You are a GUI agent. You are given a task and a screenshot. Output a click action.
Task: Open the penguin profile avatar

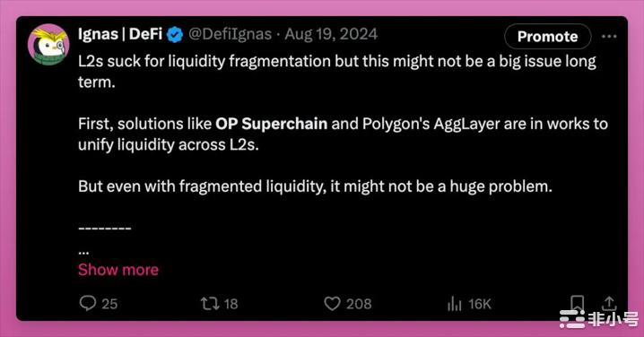[48, 44]
